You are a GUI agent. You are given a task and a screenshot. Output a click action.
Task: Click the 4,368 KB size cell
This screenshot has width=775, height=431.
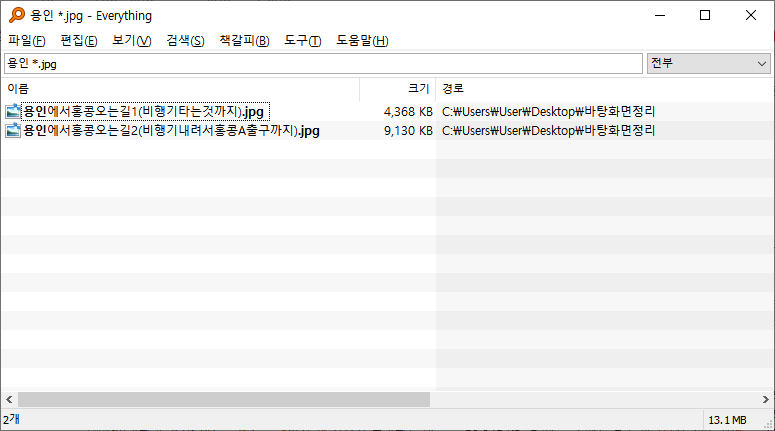coord(408,112)
